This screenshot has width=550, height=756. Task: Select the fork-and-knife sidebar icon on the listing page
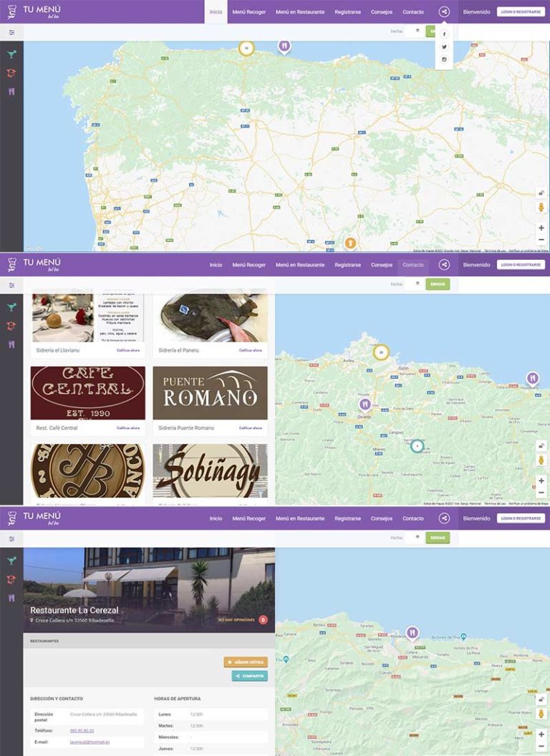(x=11, y=344)
